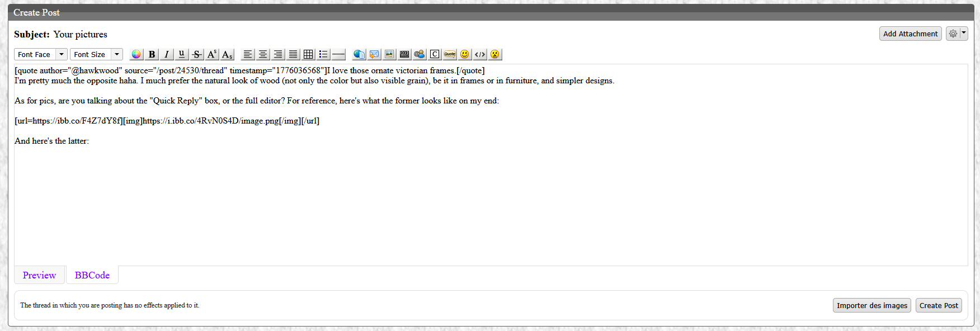Click the 'Create Post' panel title
Viewport: 980px width, 331px height.
tap(36, 12)
